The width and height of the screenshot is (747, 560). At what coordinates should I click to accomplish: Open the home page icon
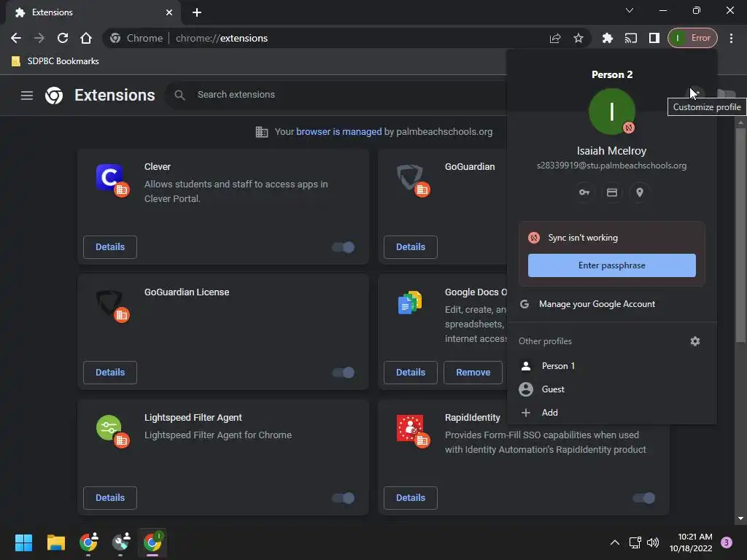coord(86,38)
